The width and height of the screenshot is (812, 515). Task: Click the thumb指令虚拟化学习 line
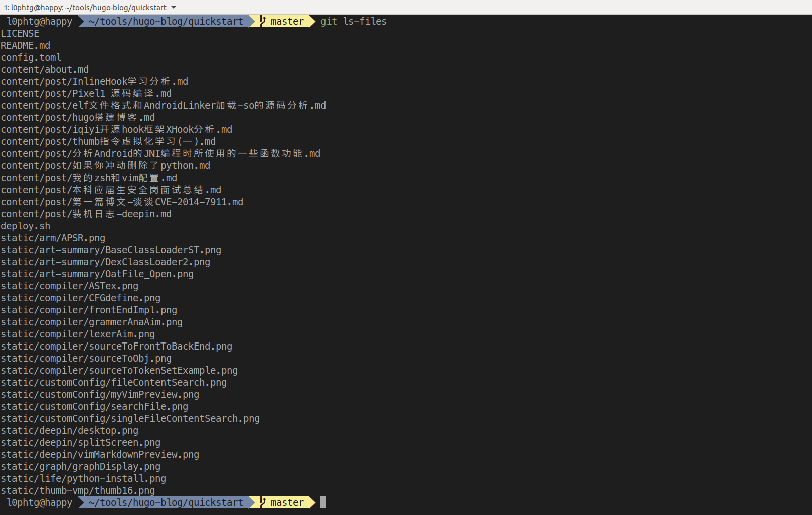[x=108, y=141]
